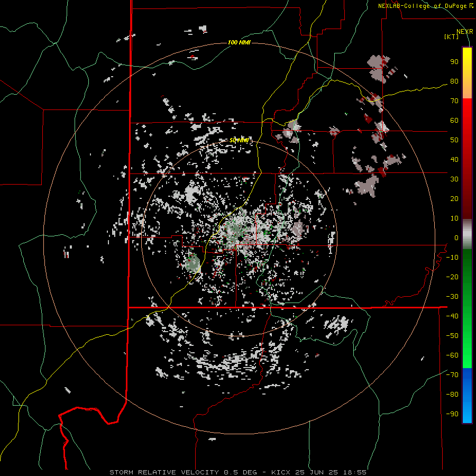Click the gray zero-velocity segment of color bar
Image resolution: width=476 pixels, height=476 pixels.
[467, 234]
